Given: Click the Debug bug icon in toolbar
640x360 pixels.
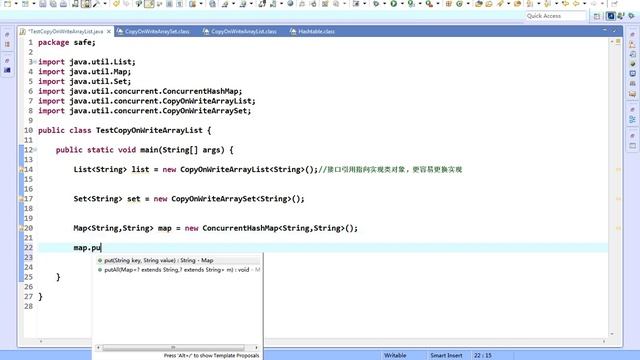Looking at the screenshot, I should 376,4.
